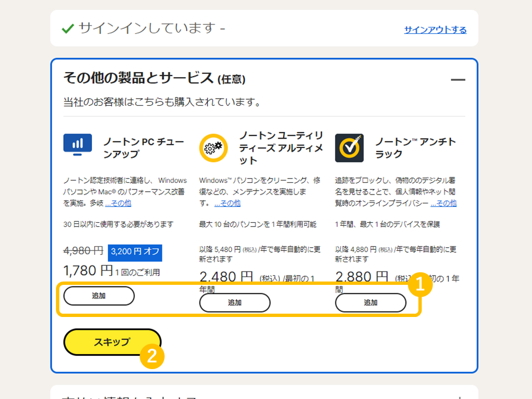Click the 1,780 円 price text

click(x=88, y=271)
